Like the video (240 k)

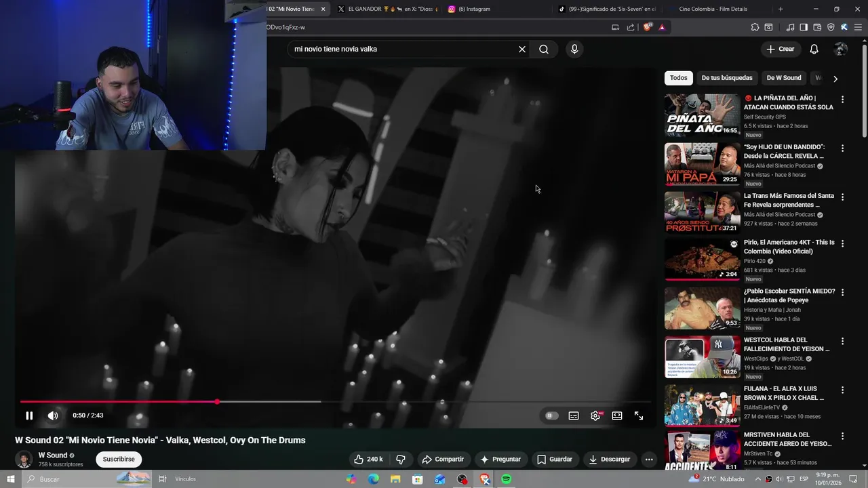[368, 459]
